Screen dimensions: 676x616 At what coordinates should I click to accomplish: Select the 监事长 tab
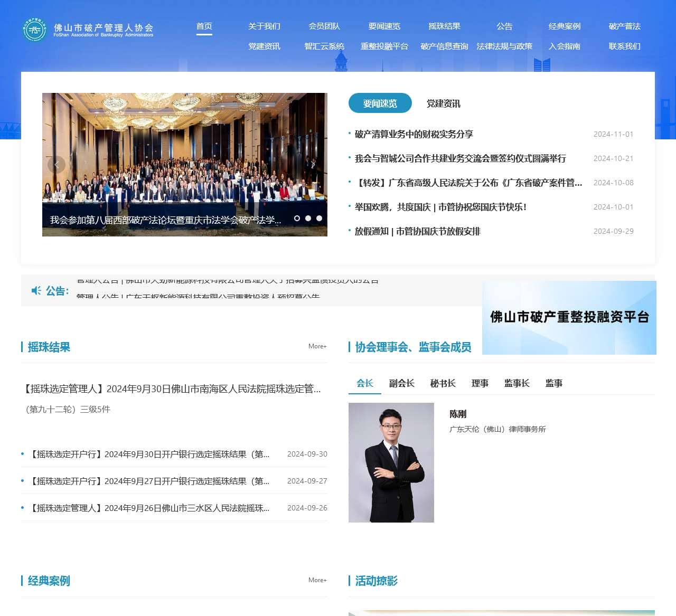tap(516, 383)
